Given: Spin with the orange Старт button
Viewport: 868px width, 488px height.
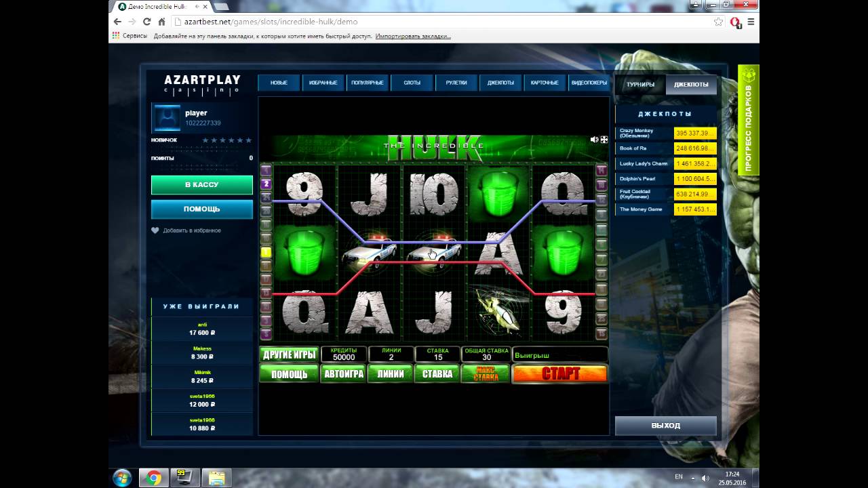Looking at the screenshot, I should click(x=559, y=373).
